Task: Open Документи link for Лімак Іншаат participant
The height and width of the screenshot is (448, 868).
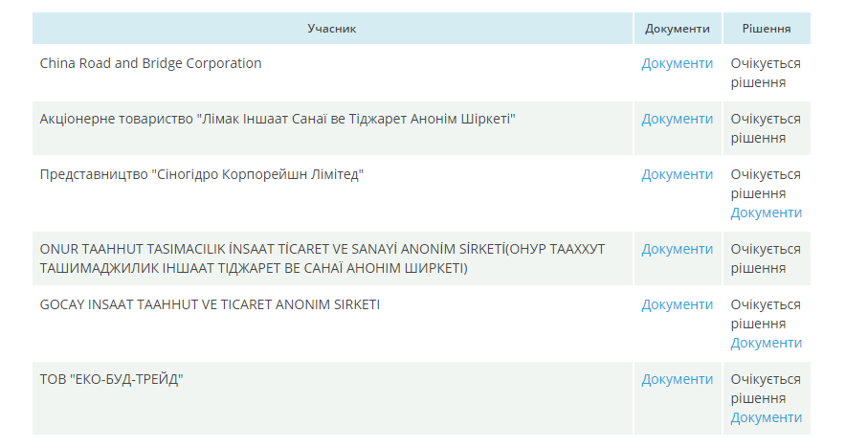Action: pos(677,119)
